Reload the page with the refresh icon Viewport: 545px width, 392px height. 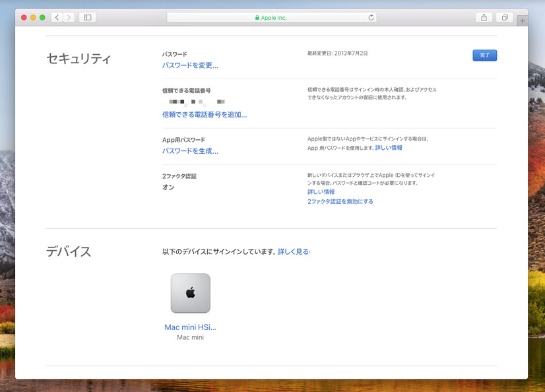pos(371,17)
